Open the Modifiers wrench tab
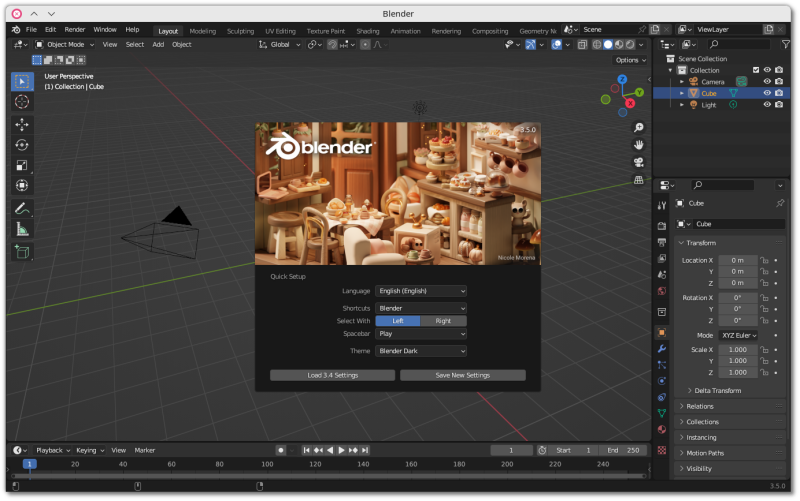This screenshot has width=800, height=501. coord(662,349)
